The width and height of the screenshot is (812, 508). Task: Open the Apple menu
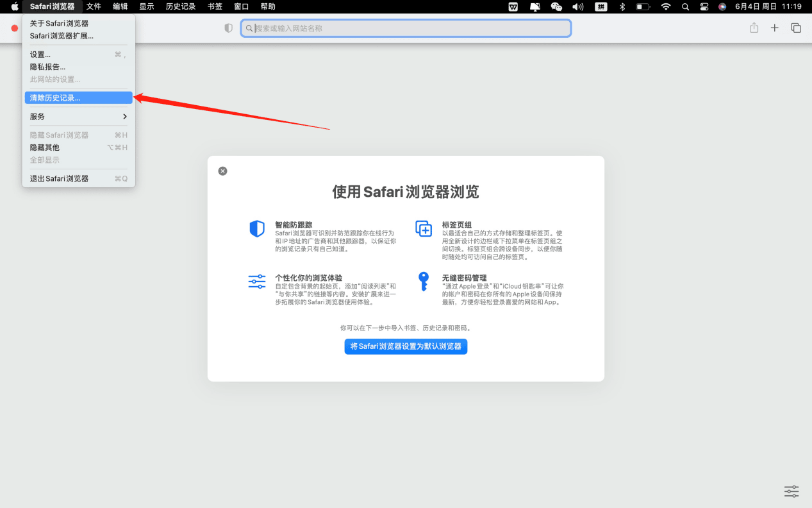click(x=15, y=6)
